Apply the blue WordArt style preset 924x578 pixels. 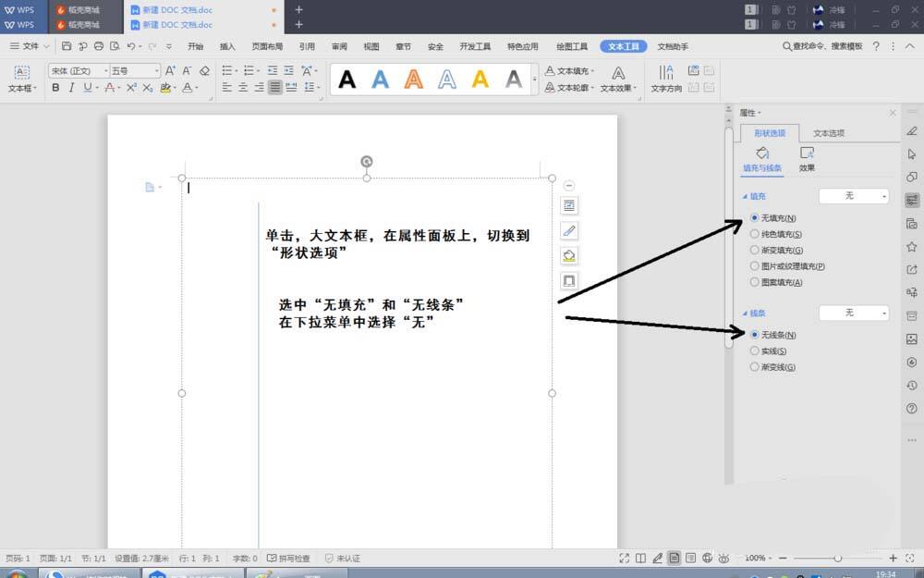(x=380, y=80)
